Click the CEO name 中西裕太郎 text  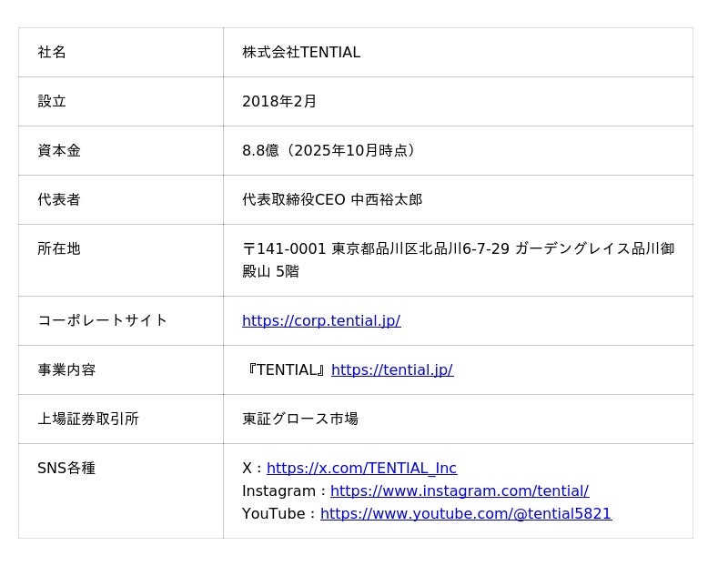coord(387,199)
